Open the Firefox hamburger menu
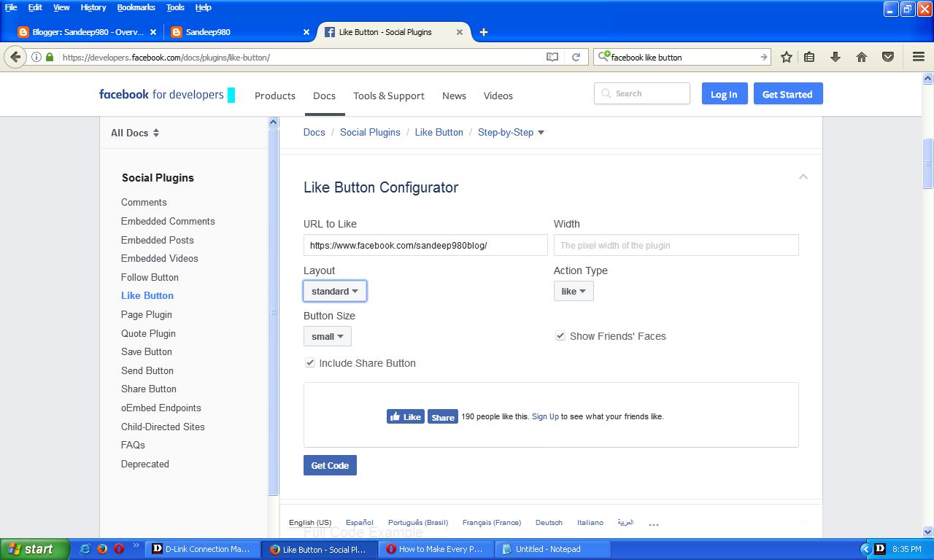 click(x=919, y=57)
